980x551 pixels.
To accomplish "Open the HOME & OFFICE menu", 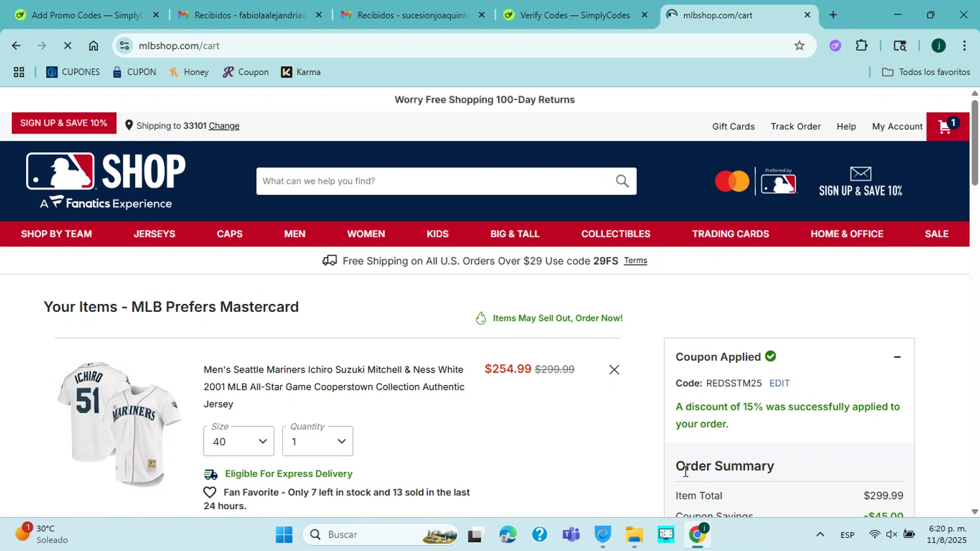I will 847,234.
